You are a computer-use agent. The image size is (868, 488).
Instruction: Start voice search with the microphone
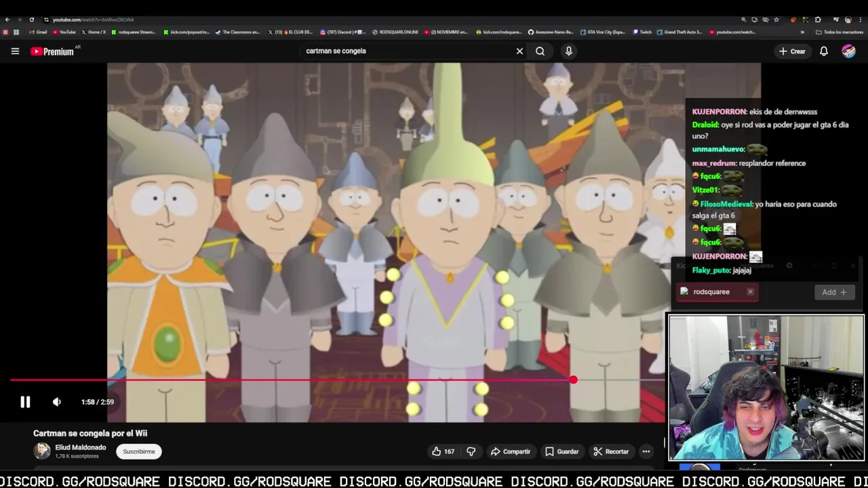tap(569, 51)
